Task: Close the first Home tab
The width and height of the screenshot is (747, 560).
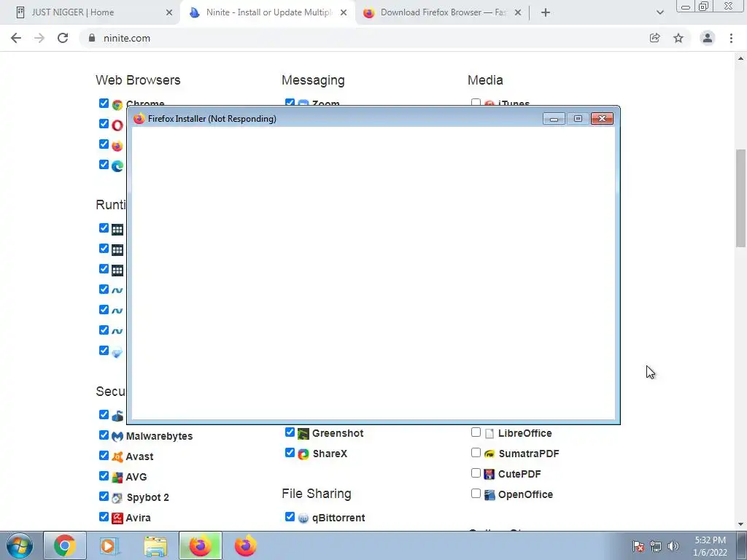Action: click(169, 13)
